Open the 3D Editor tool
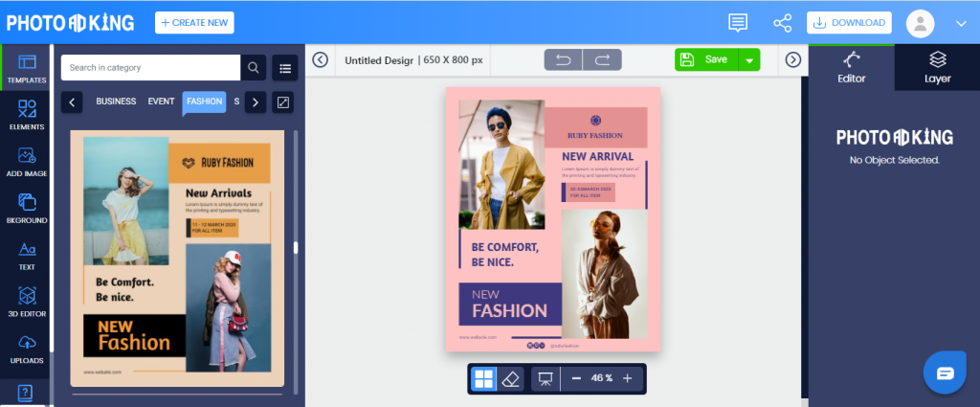Screen dimensions: 980x407 (x=26, y=302)
